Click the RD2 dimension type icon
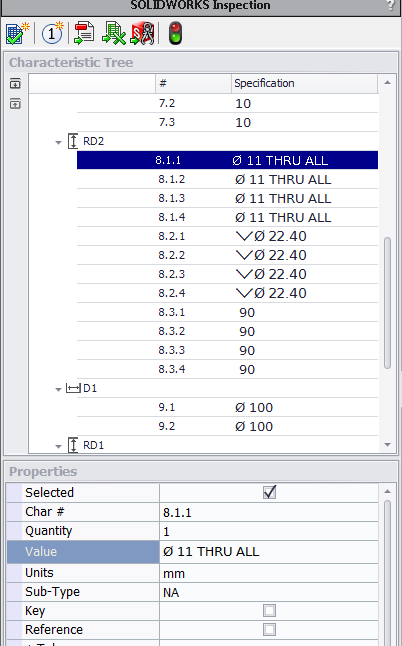This screenshot has height=646, width=402. point(73,141)
